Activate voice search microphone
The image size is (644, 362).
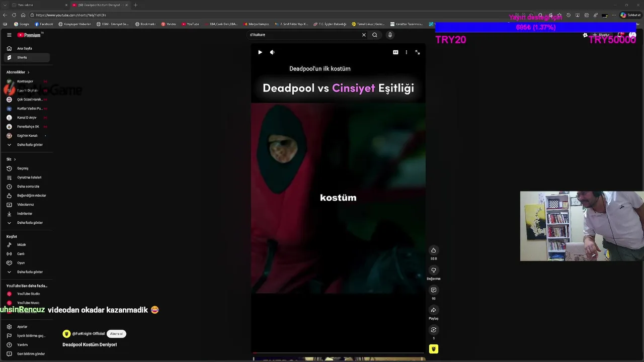point(390,35)
